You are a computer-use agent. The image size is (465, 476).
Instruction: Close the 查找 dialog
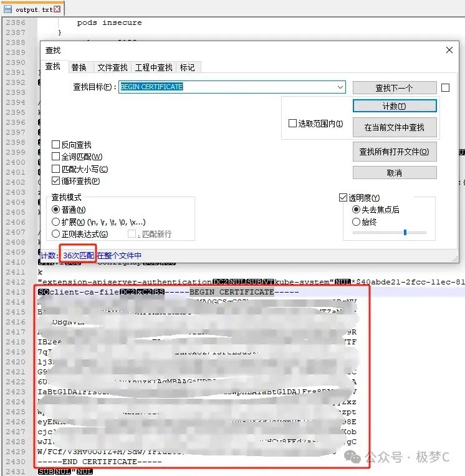(449, 50)
